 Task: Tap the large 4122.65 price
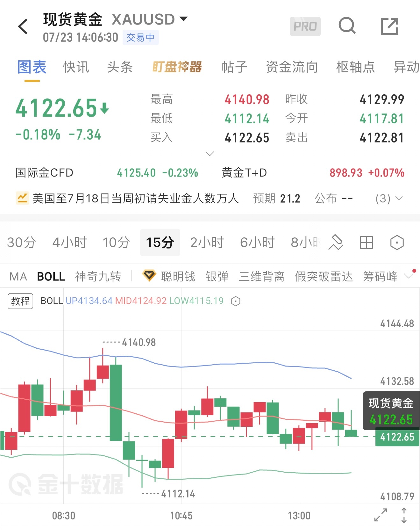pos(56,108)
